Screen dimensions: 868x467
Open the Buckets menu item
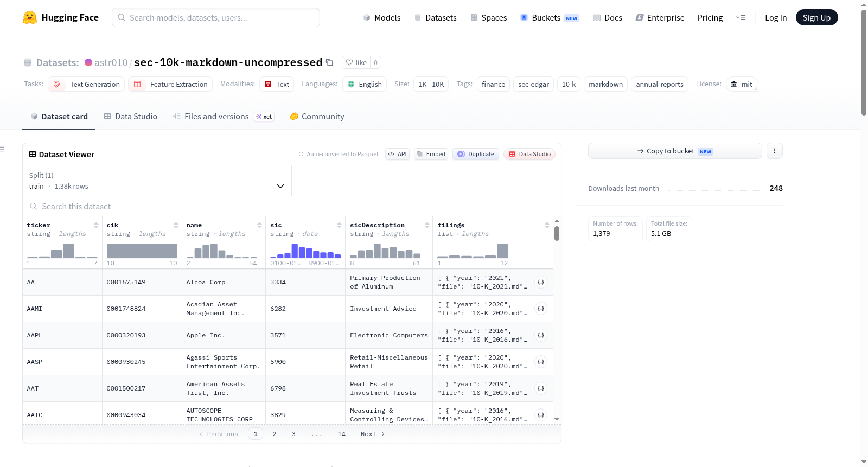[550, 17]
